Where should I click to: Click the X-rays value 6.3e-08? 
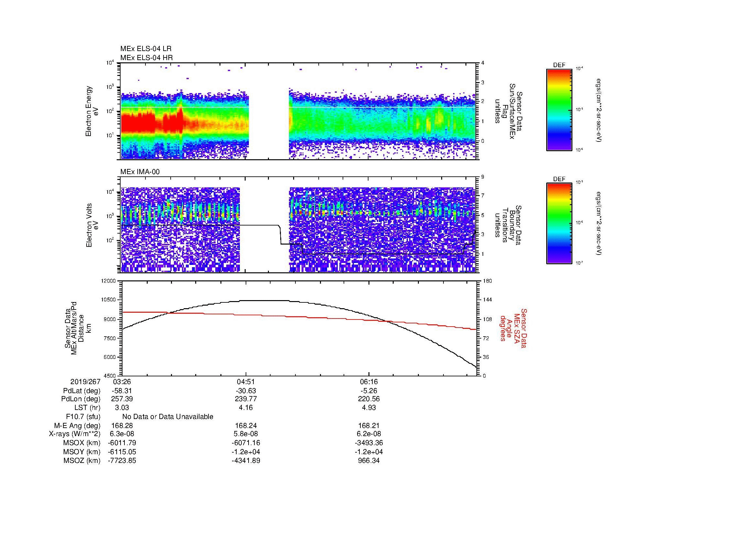122,434
